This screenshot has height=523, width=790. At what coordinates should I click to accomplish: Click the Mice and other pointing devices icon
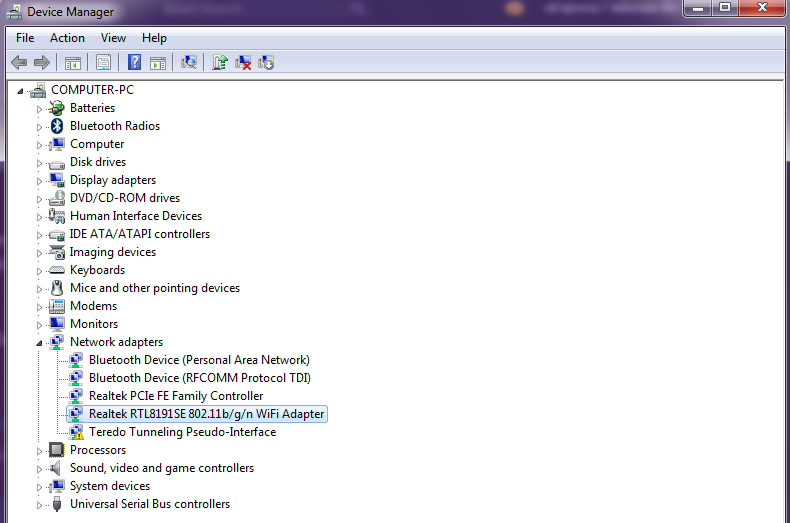click(x=57, y=288)
